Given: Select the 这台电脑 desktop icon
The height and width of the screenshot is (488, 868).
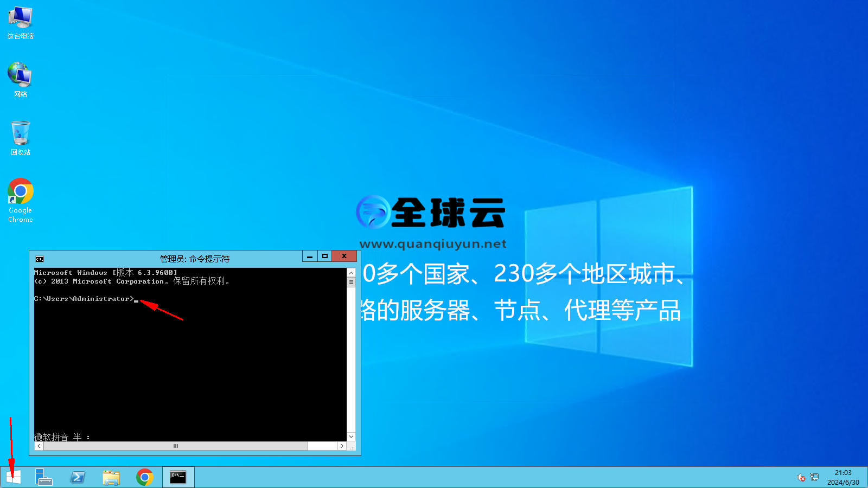Looking at the screenshot, I should 21,23.
